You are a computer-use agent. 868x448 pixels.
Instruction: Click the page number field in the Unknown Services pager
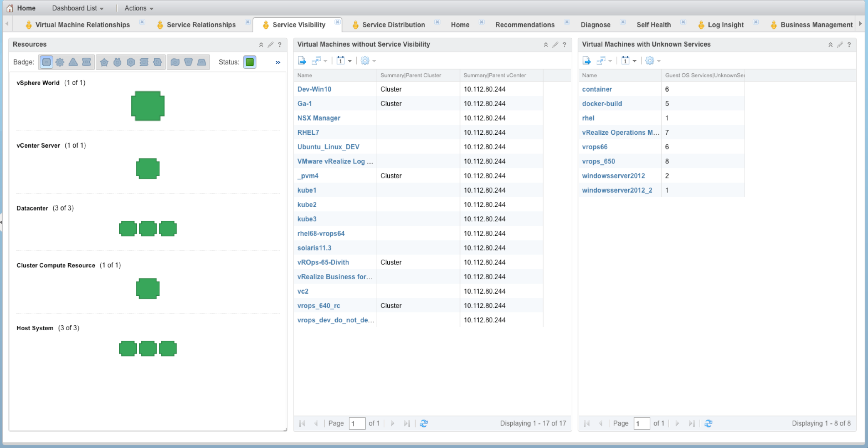point(641,423)
